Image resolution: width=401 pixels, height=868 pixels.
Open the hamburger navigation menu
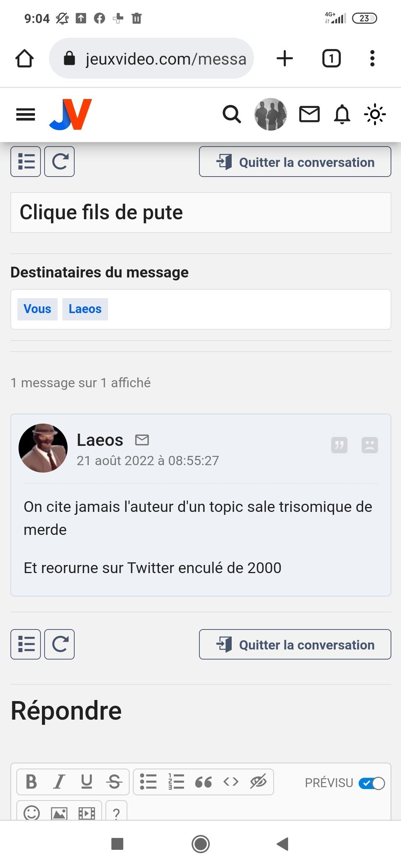tap(26, 115)
